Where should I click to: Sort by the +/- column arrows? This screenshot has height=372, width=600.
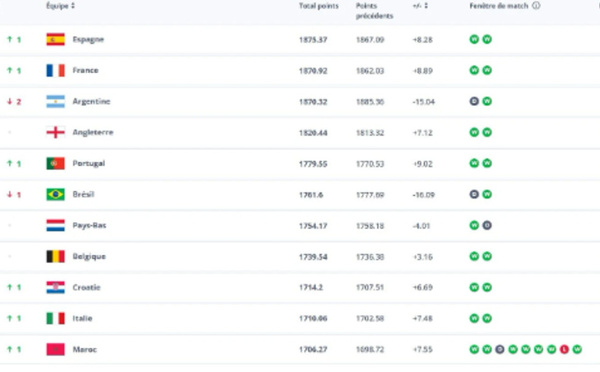point(426,6)
